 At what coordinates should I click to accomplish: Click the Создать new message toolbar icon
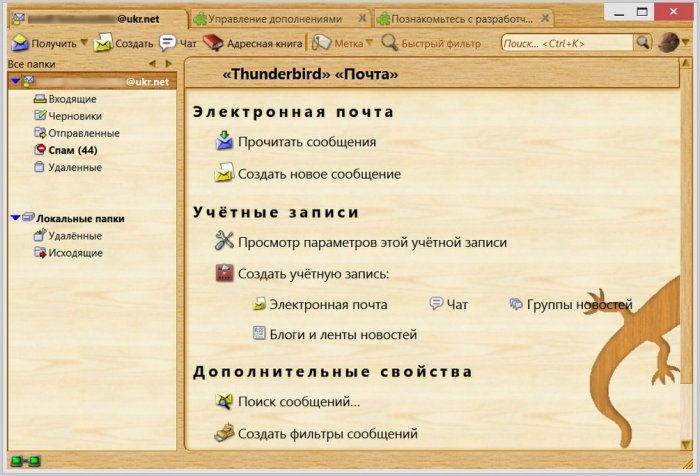click(103, 43)
